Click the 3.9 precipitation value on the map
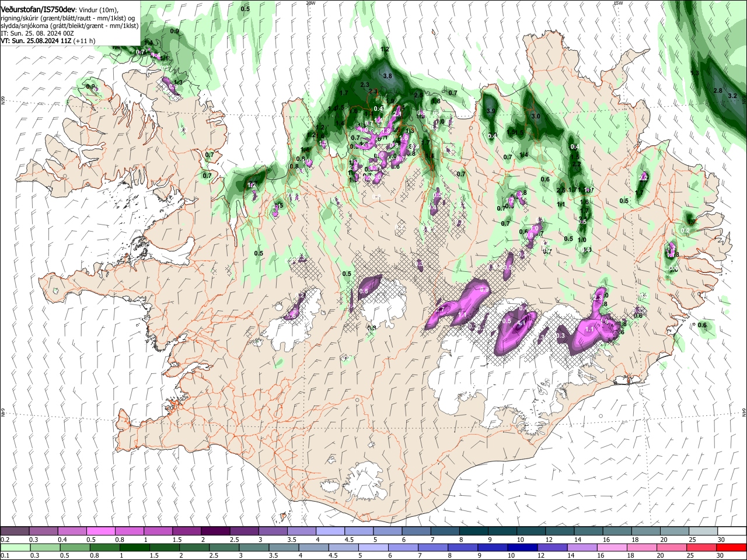 click(x=491, y=111)
